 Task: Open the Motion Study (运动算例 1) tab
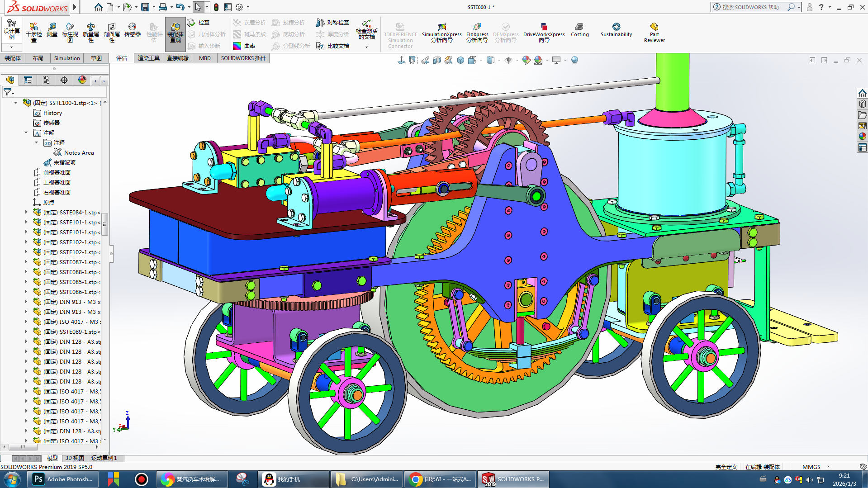click(x=104, y=458)
